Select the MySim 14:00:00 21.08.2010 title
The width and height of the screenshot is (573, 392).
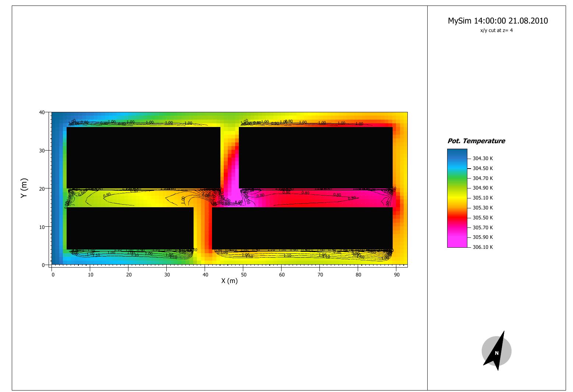click(x=498, y=21)
